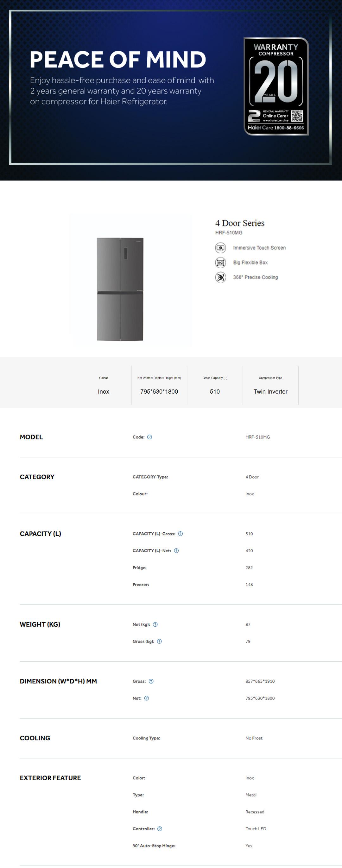Click the Controller help icon
The image size is (342, 868).
[160, 829]
